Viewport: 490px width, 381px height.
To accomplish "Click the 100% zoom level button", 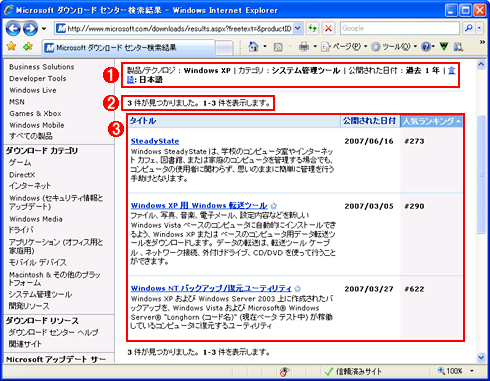I will pyautogui.click(x=450, y=371).
